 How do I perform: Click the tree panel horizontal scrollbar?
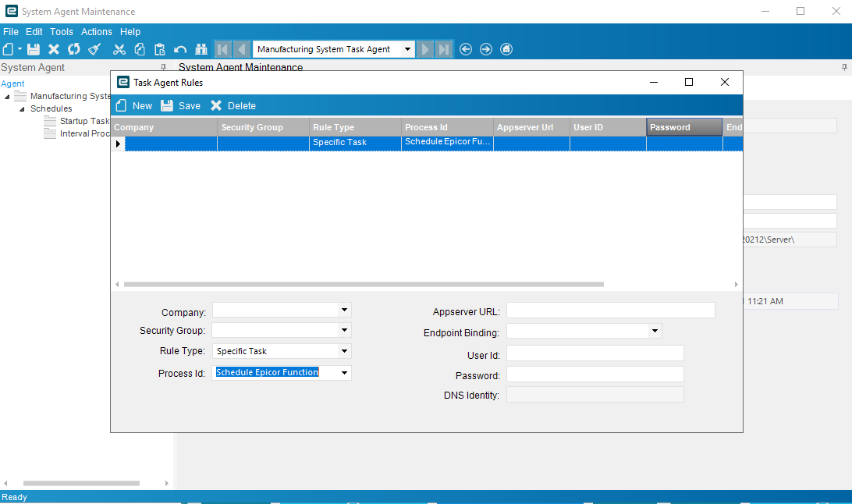[81, 483]
